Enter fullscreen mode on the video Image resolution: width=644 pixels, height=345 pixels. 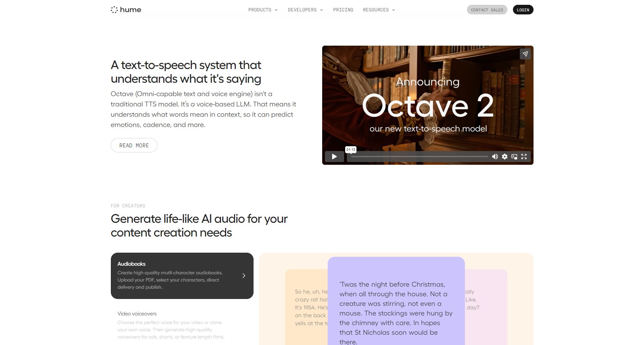(x=524, y=157)
